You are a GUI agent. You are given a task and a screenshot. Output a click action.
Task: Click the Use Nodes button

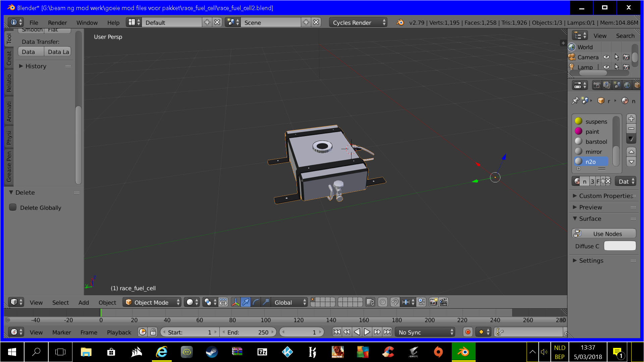604,234
